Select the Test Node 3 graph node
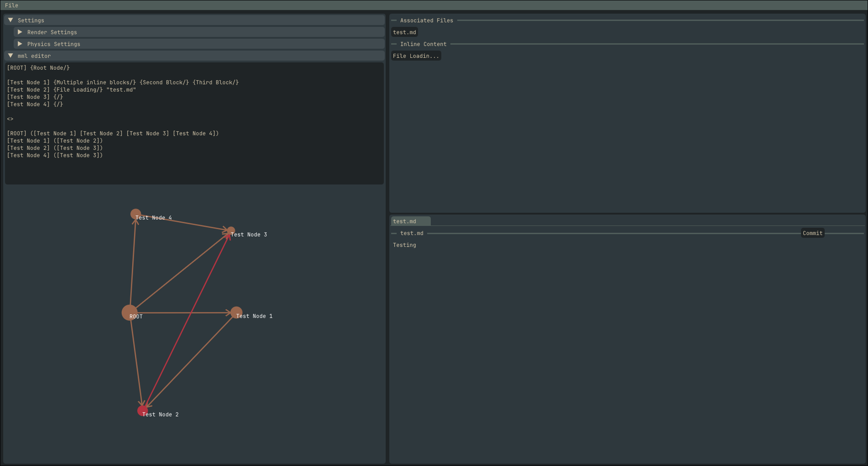The height and width of the screenshot is (466, 868). tap(231, 231)
